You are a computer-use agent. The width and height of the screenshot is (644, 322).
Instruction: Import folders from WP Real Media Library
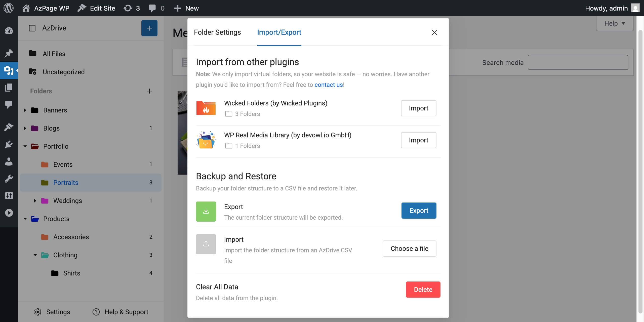418,140
